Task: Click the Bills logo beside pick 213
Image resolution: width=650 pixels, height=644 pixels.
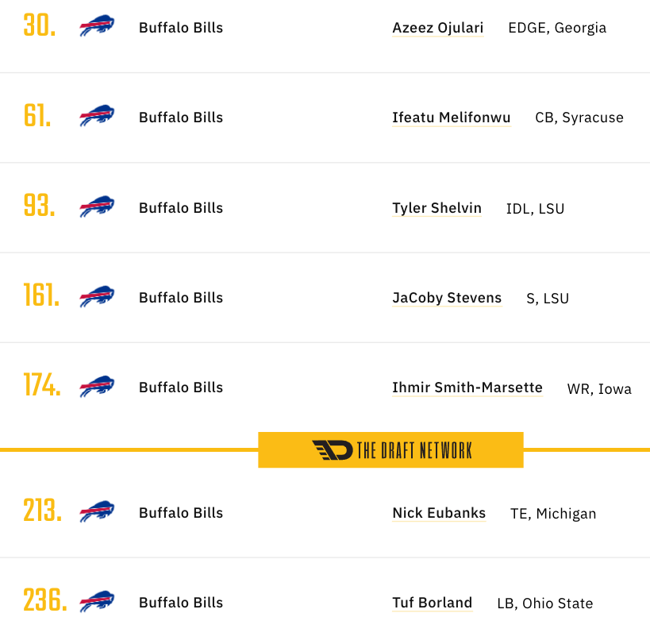Action: [x=97, y=511]
